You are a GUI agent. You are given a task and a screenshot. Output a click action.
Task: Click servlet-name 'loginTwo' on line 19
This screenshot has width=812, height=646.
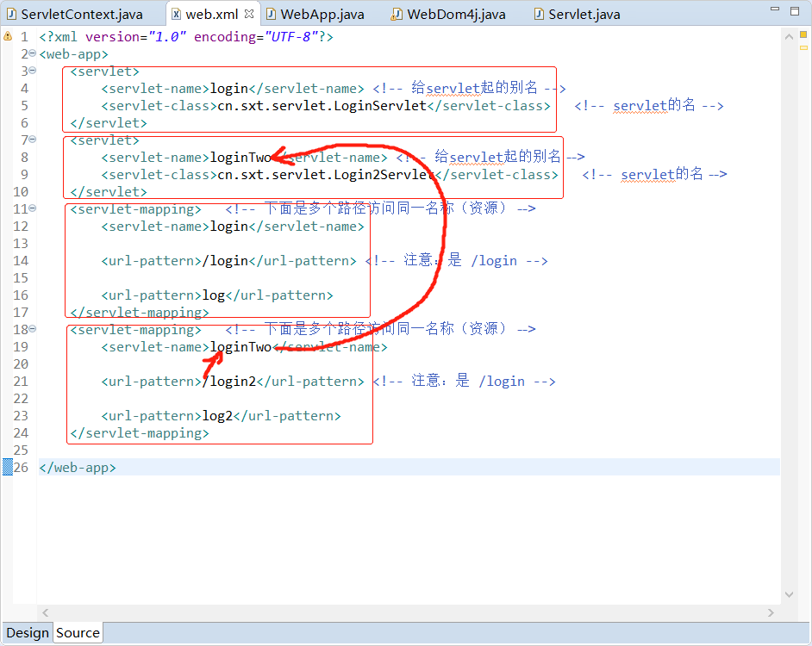point(240,347)
